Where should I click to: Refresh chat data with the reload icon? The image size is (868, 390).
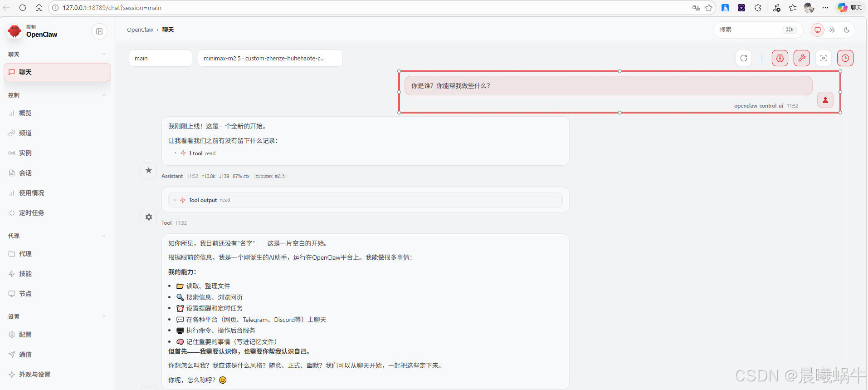pyautogui.click(x=744, y=58)
